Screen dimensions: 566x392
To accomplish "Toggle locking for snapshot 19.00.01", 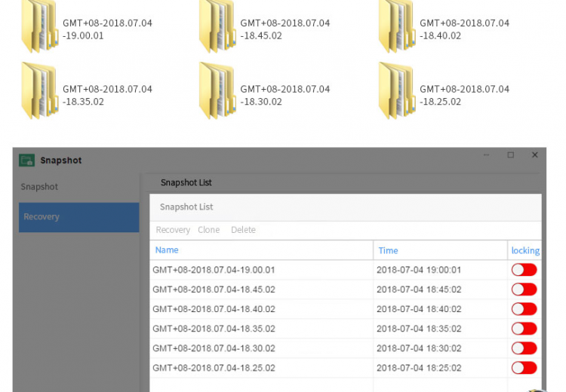I will (524, 270).
